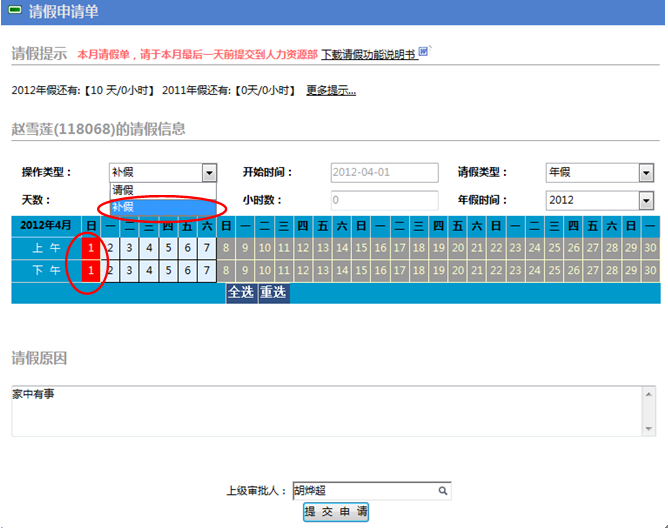Click the red 本月请假单 notice text
The image size is (668, 528).
click(198, 55)
